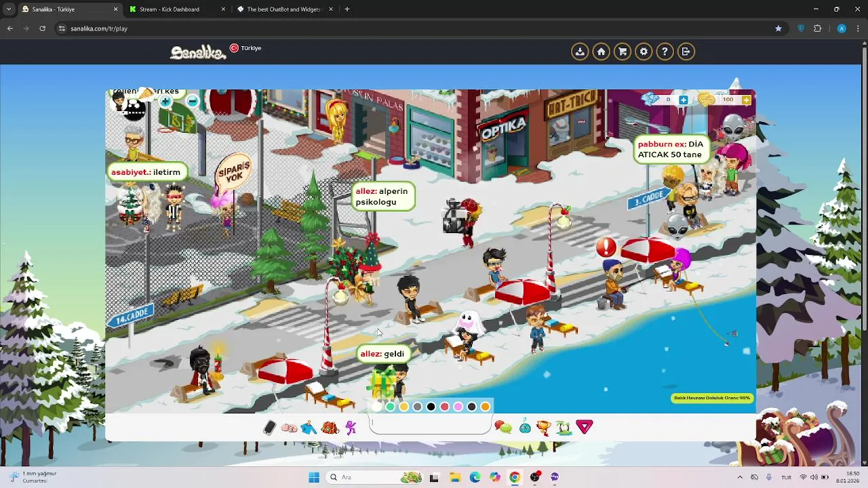
Task: Click the OPTIKA shop sign
Action: pyautogui.click(x=503, y=127)
